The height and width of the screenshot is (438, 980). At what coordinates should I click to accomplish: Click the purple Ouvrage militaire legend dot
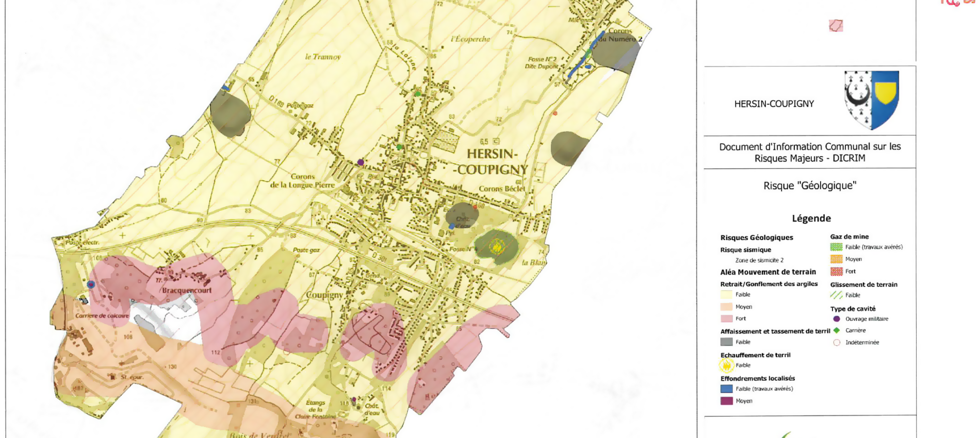click(836, 319)
